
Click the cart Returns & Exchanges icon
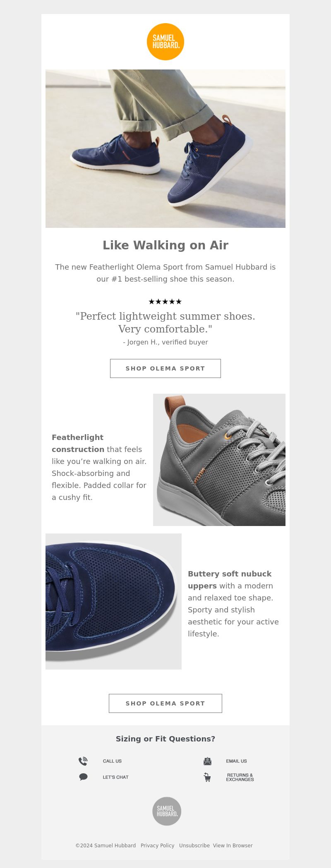(x=207, y=777)
